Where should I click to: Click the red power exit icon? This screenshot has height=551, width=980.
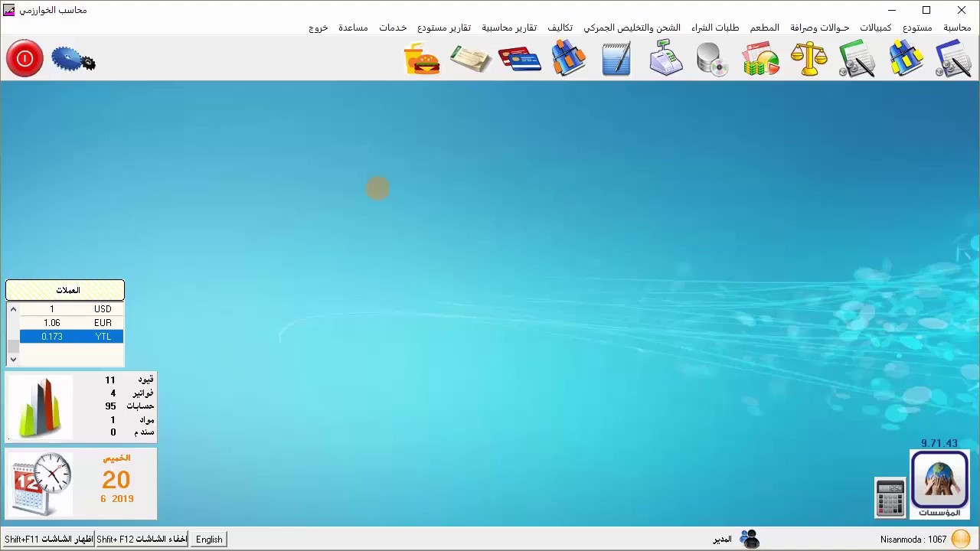click(x=24, y=59)
